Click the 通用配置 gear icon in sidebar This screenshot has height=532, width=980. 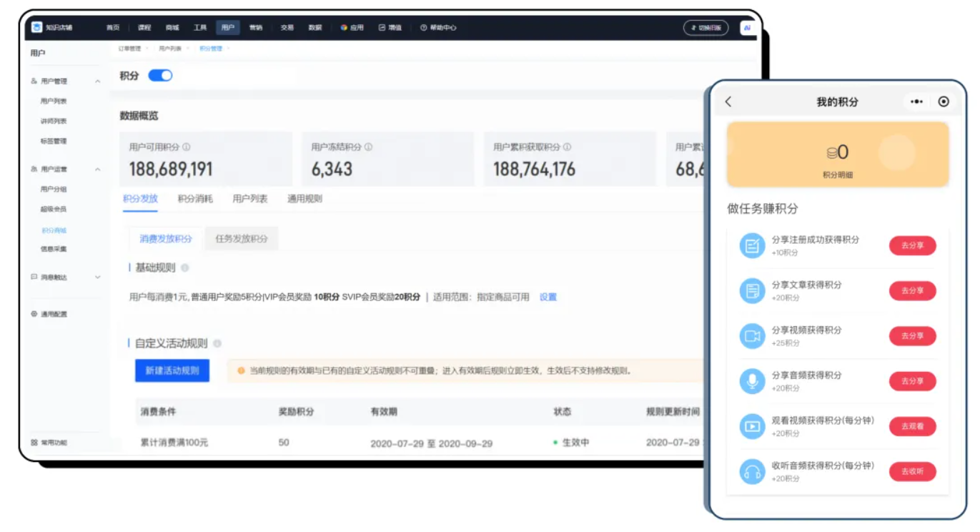[x=34, y=314]
